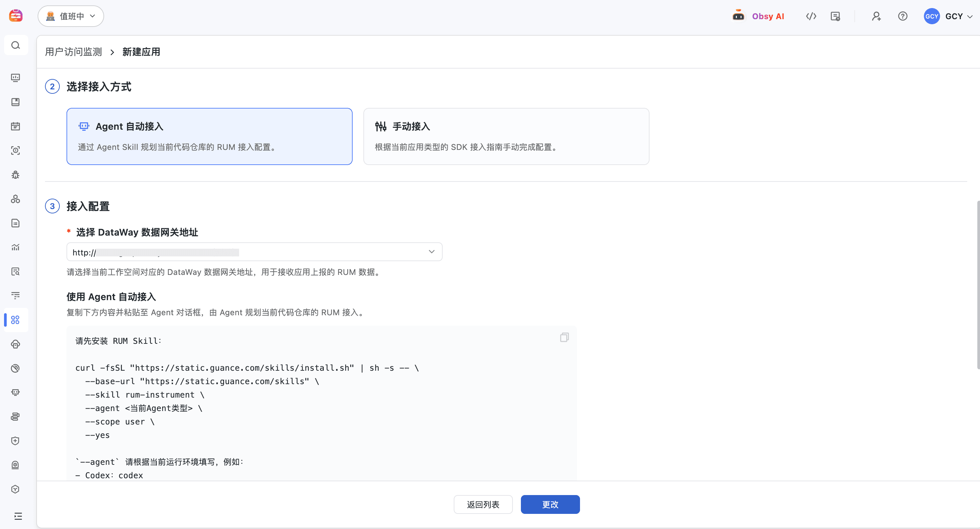The width and height of the screenshot is (980, 529).
Task: Open the calendar events sidebar icon
Action: 15,126
